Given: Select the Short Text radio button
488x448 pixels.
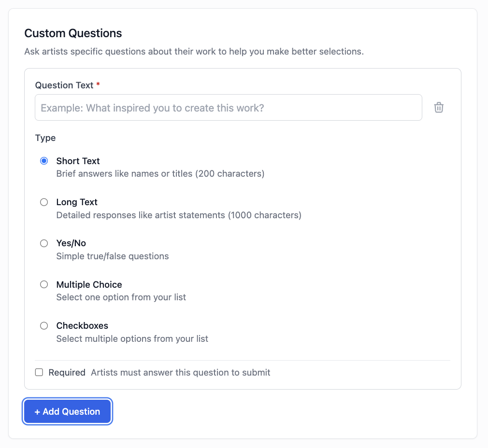Looking at the screenshot, I should coord(44,161).
